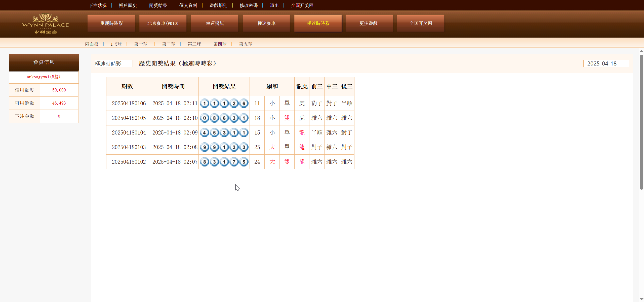This screenshot has height=302, width=644.
Task: Click ball number 4 in draw 202504180104
Action: [x=205, y=133]
